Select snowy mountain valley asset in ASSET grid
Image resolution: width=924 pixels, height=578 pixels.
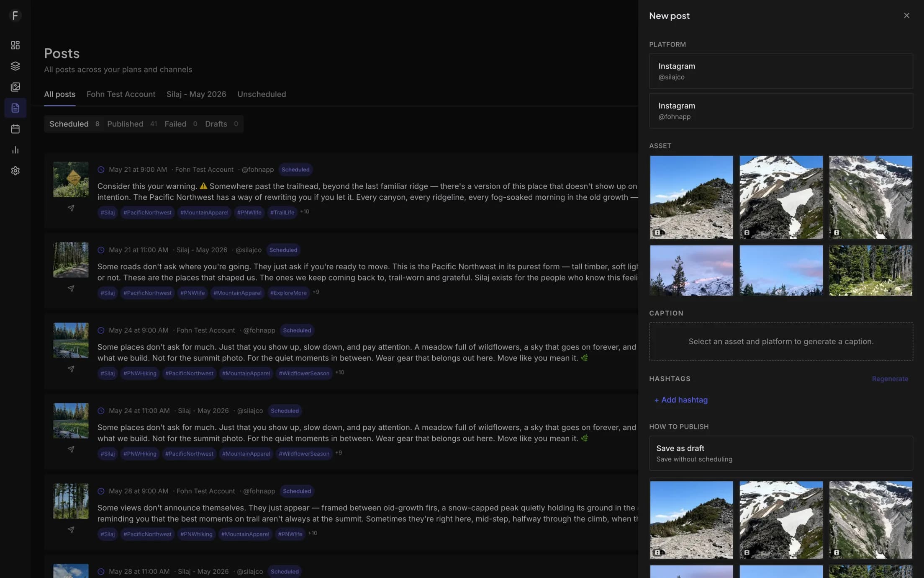871,197
